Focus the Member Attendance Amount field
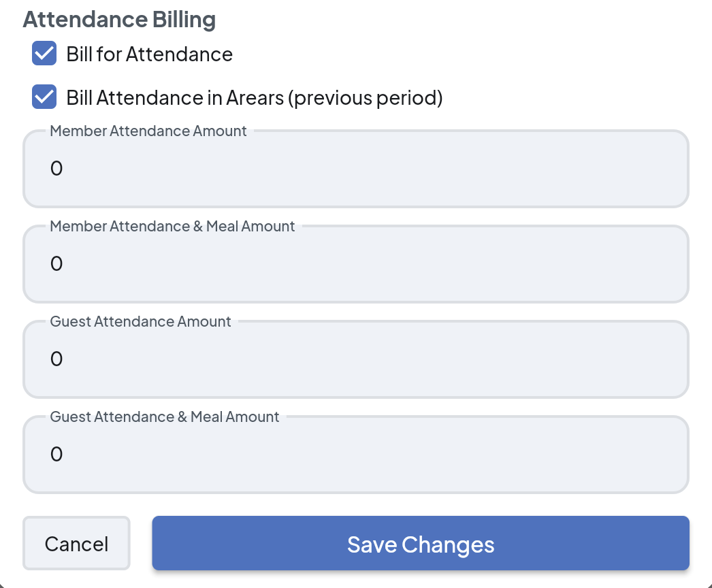712x588 pixels. (x=356, y=169)
